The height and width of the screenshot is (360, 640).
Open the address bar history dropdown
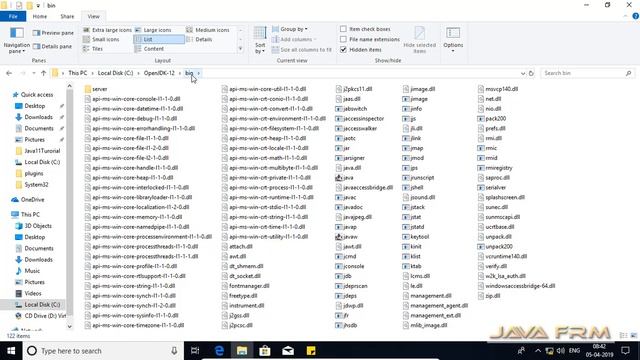(523, 73)
